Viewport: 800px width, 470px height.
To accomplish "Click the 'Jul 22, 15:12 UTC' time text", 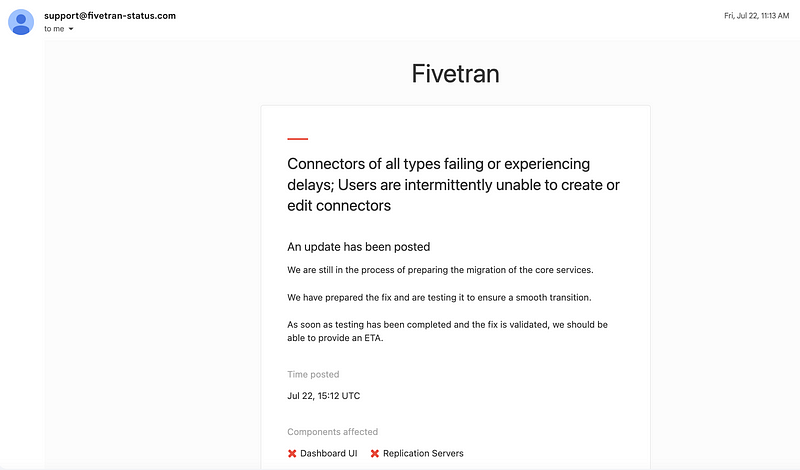I will click(323, 396).
